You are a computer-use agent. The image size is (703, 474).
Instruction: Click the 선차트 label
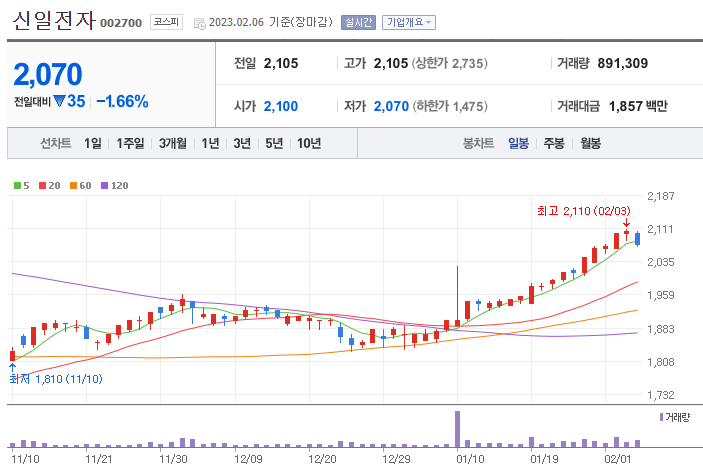pos(56,143)
